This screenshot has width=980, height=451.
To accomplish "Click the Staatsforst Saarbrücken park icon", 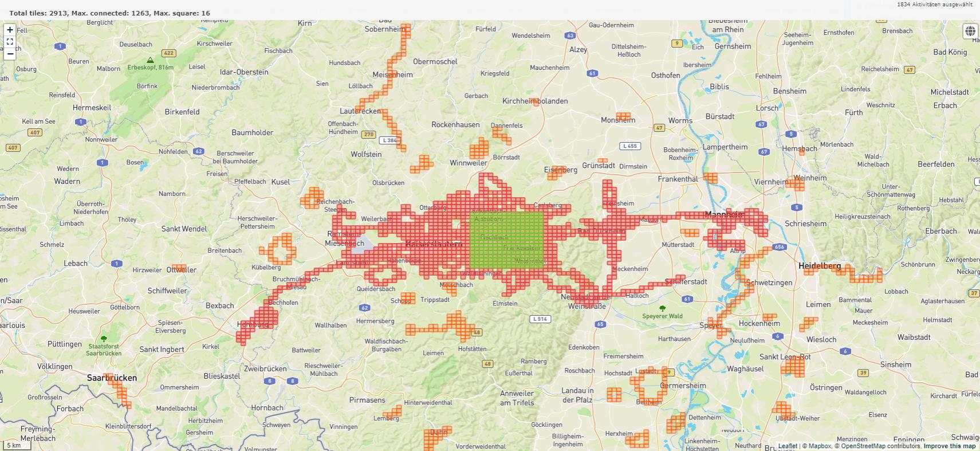I will 104,339.
